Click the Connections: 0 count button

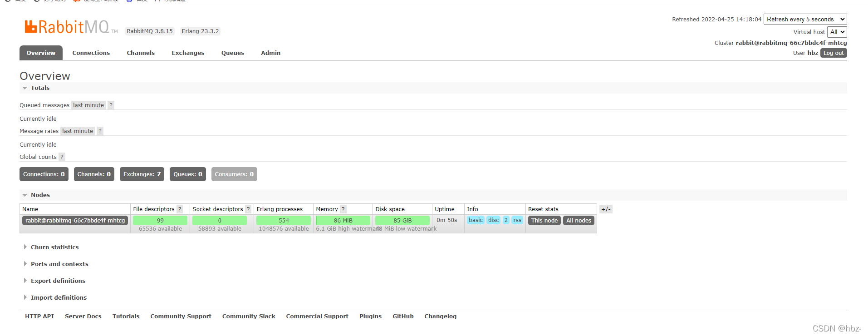[44, 174]
